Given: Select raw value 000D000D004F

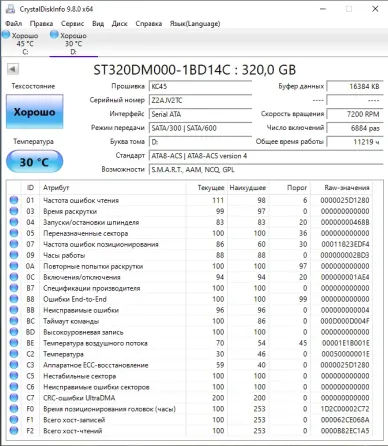Looking at the screenshot, I should click(345, 321).
